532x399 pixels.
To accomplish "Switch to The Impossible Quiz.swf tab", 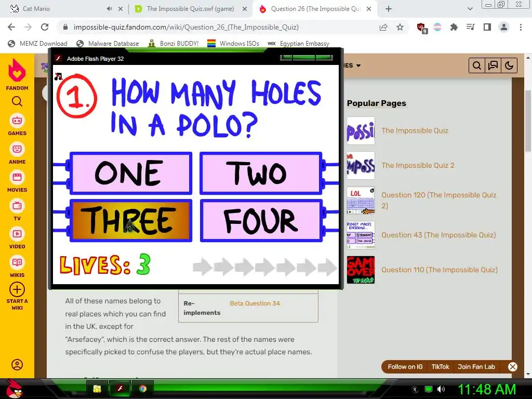I will tap(190, 9).
